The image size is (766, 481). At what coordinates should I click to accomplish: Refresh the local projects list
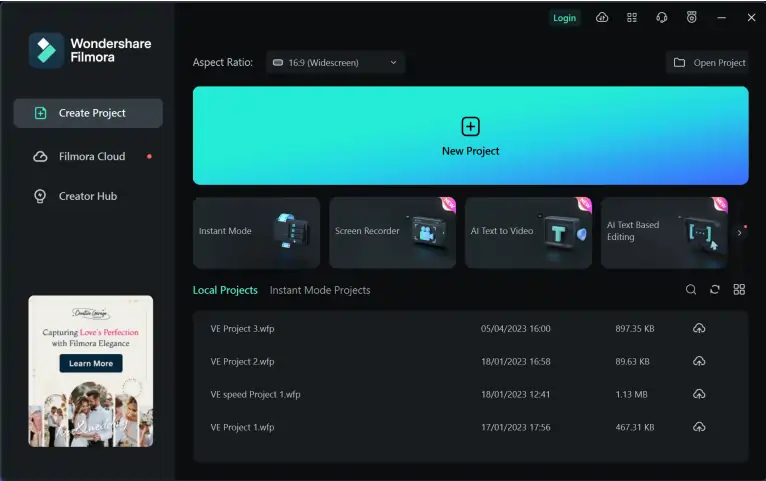(x=715, y=290)
